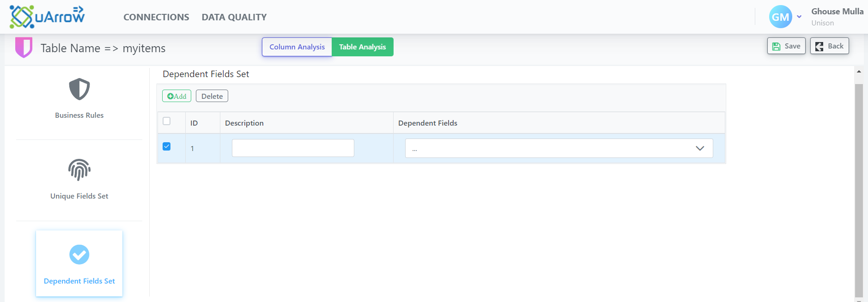This screenshot has width=868, height=302.
Task: Click the ID cell value 1
Action: (x=192, y=149)
